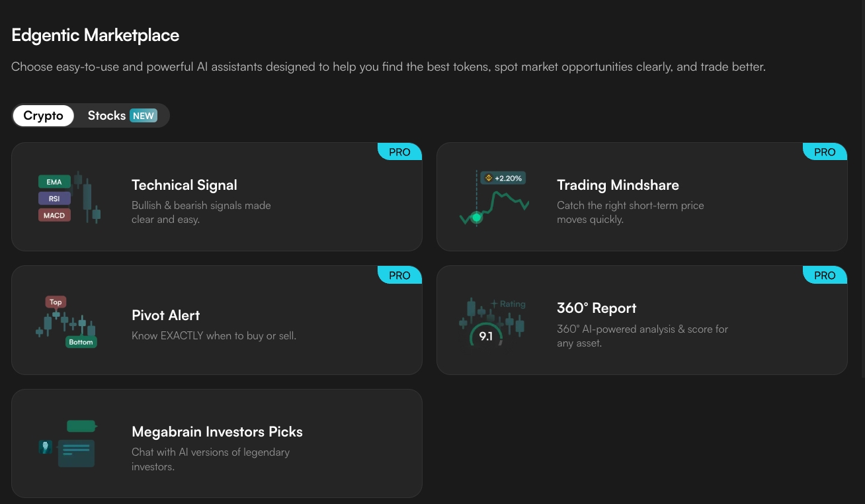The width and height of the screenshot is (865, 504).
Task: Click the Edgentic Marketplace heading
Action: 95,35
